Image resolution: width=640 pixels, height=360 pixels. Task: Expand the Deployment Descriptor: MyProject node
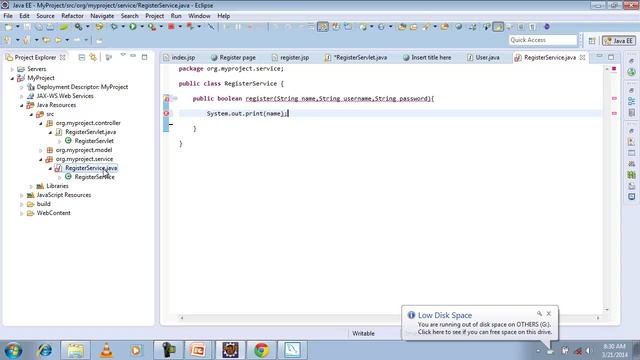[22, 87]
